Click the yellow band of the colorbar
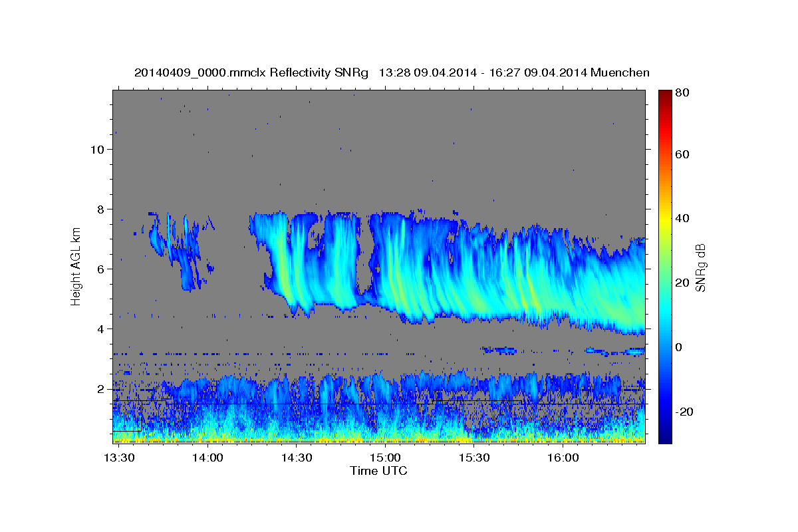The height and width of the screenshot is (532, 798). (664, 219)
